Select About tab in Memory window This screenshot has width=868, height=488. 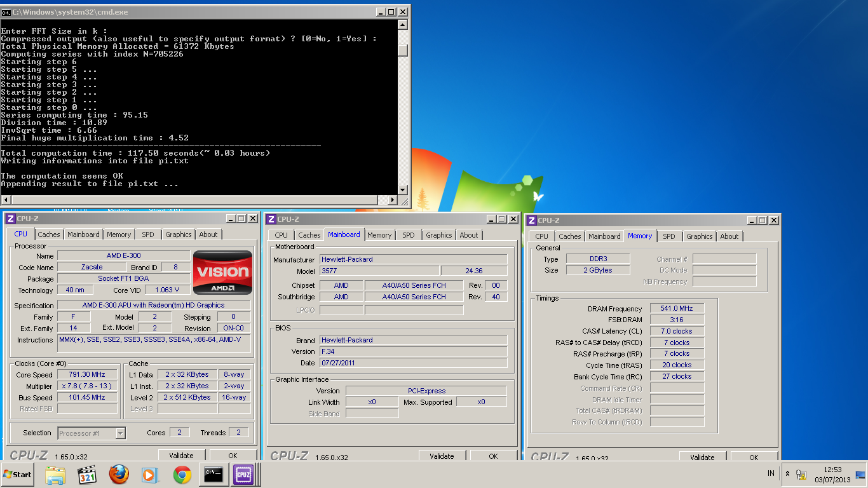pyautogui.click(x=729, y=236)
